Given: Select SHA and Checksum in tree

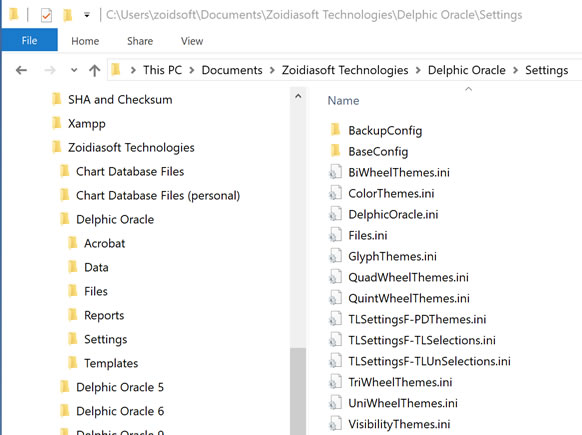Looking at the screenshot, I should coord(120,99).
